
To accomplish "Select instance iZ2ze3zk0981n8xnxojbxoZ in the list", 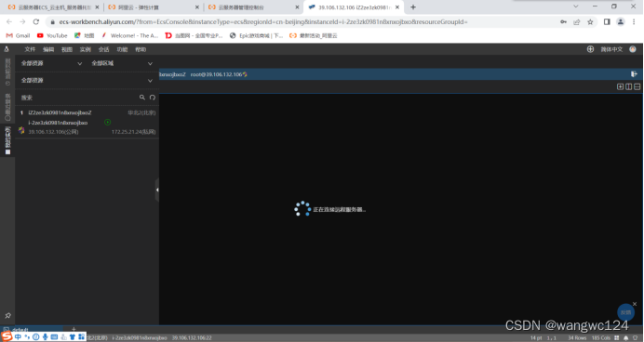I will pos(60,112).
